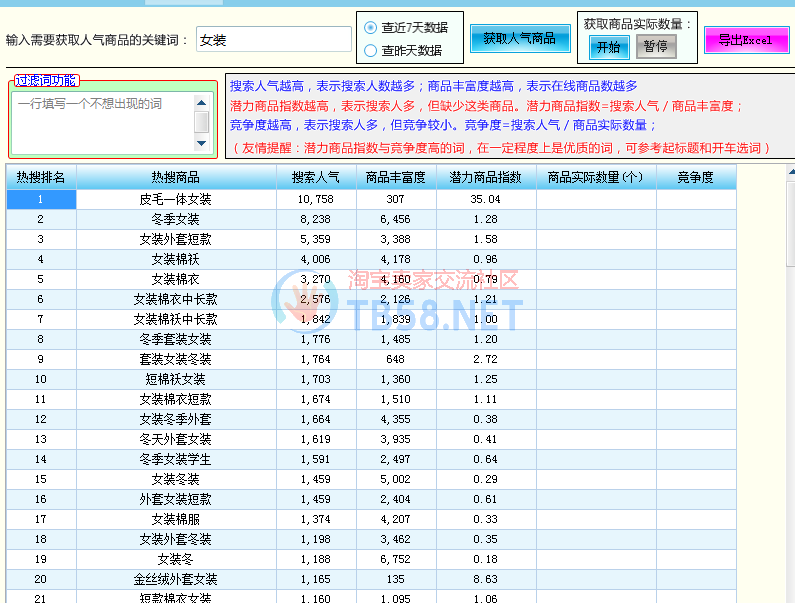Sort by the 热搜商品 column header

coord(176,178)
